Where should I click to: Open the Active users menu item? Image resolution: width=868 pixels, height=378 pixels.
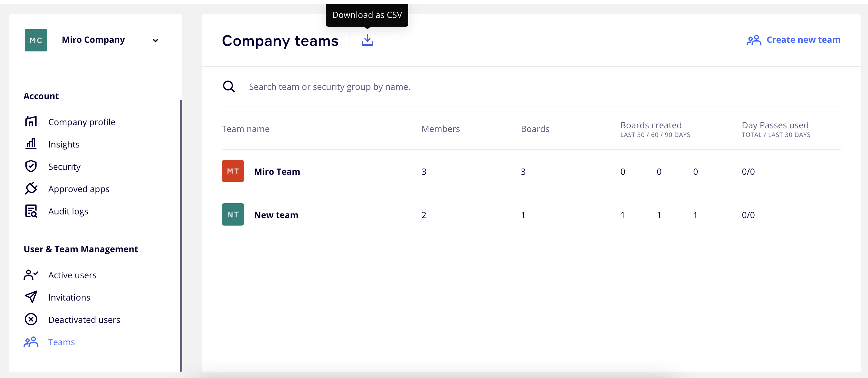coord(72,275)
